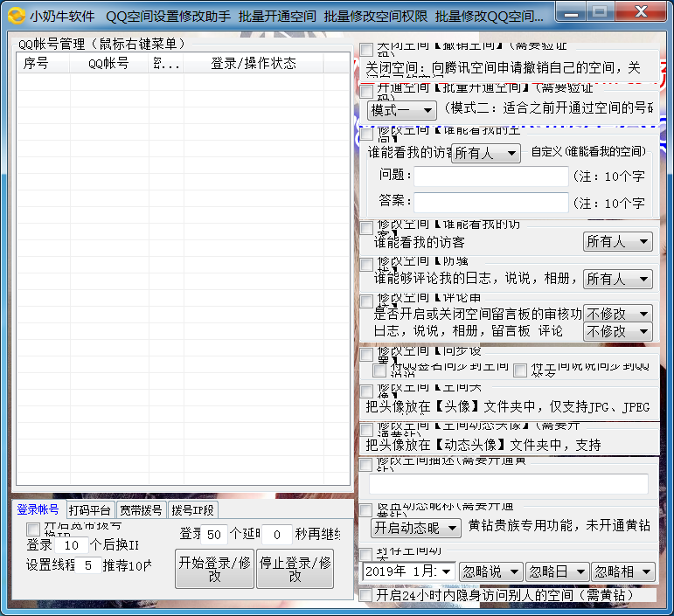Enable 空间说说同步到QQ签名 checkbox
The width and height of the screenshot is (674, 616).
click(x=520, y=370)
